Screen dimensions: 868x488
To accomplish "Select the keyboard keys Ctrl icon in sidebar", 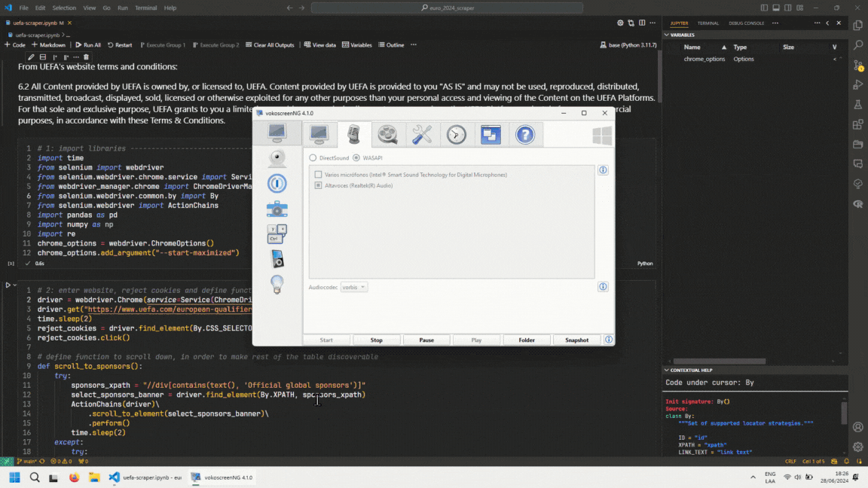I will click(x=277, y=234).
